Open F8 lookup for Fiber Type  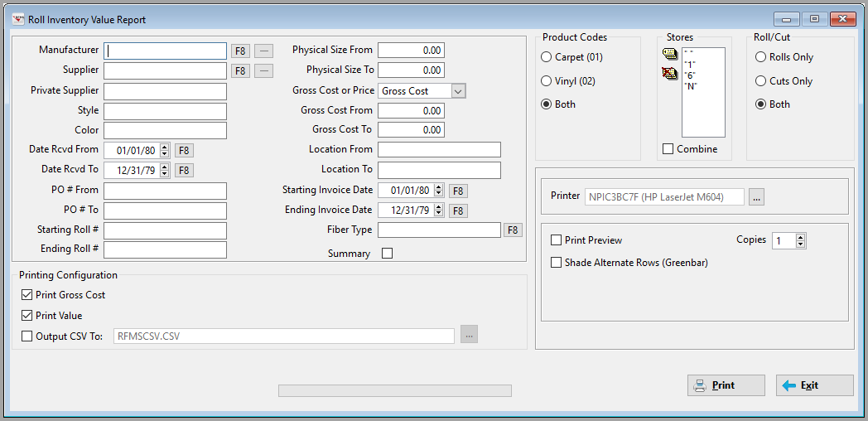[x=513, y=230]
